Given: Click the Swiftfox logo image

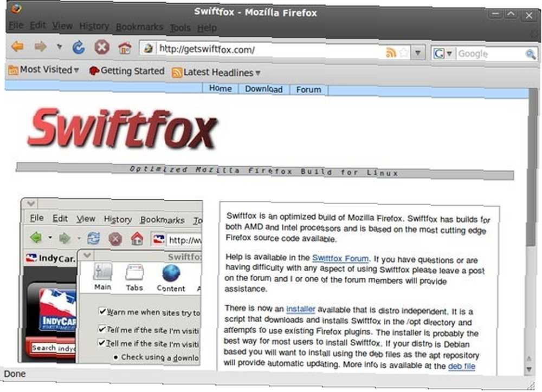Looking at the screenshot, I should coord(124,129).
